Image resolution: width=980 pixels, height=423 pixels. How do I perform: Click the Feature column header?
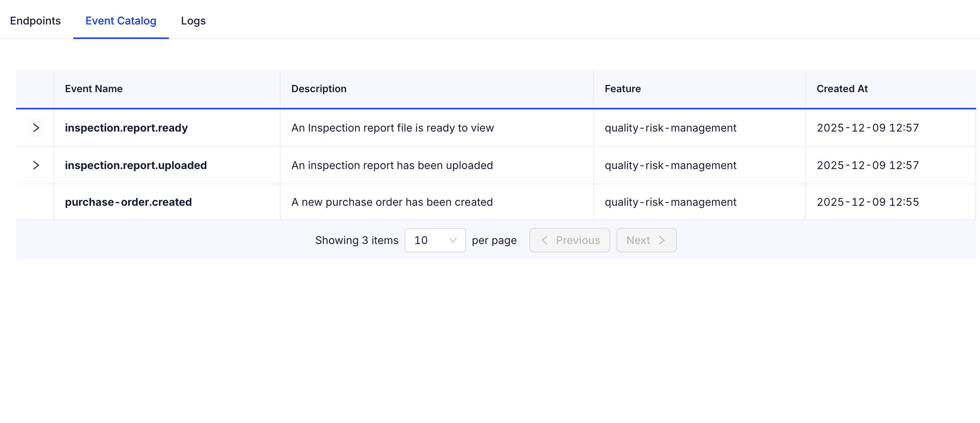[x=623, y=89]
